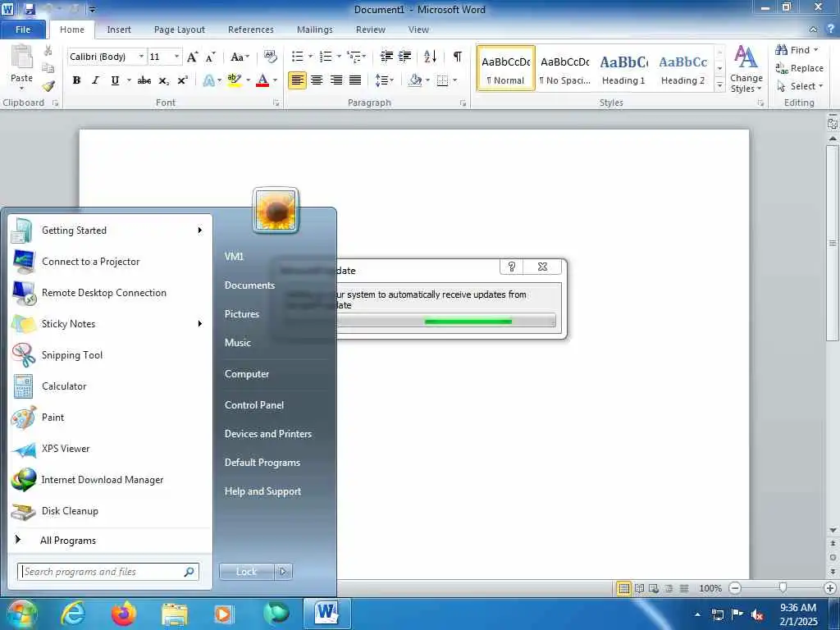Toggle Bold formatting in Font group
The height and width of the screenshot is (630, 840).
click(76, 80)
